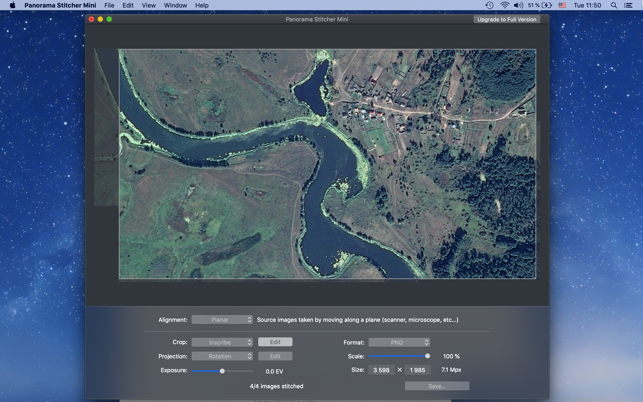The image size is (643, 402).
Task: Open the Notification Center list icon
Action: click(x=628, y=5)
